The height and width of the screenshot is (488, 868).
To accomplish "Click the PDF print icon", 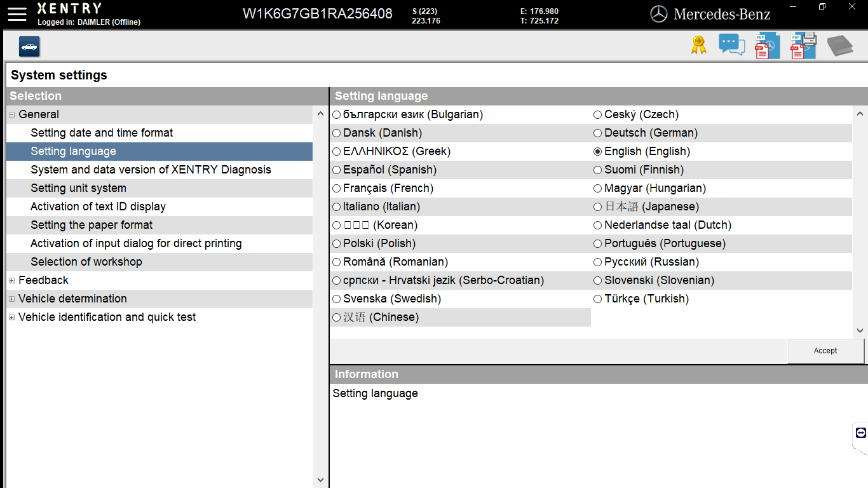I will pos(803,46).
